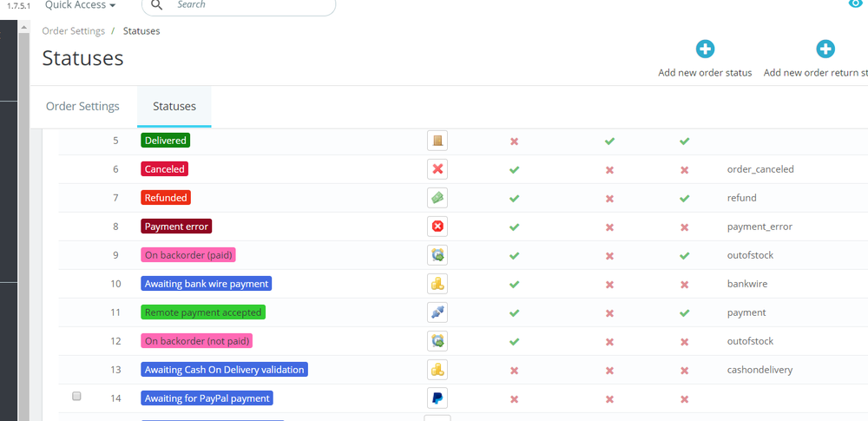The height and width of the screenshot is (421, 868).
Task: Click the Statuses breadcrumb text
Action: pyautogui.click(x=141, y=31)
